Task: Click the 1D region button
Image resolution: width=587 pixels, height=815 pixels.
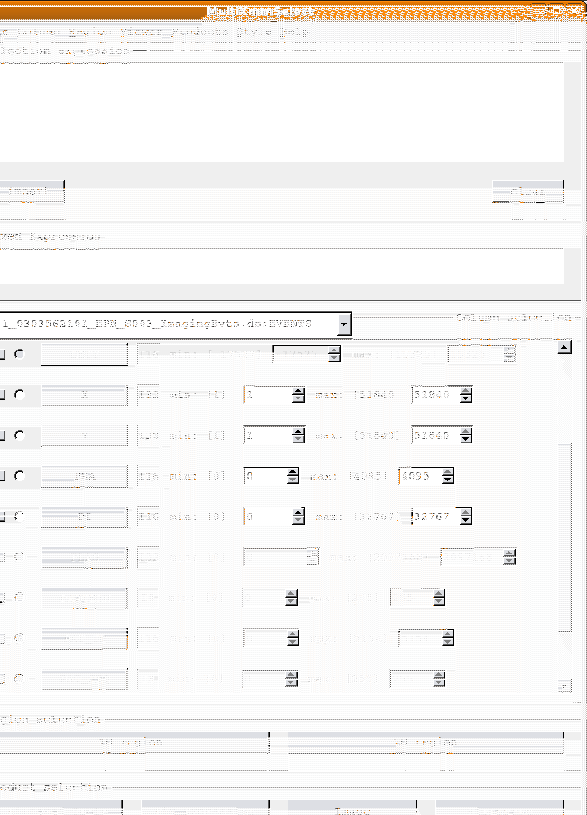Action: click(133, 742)
